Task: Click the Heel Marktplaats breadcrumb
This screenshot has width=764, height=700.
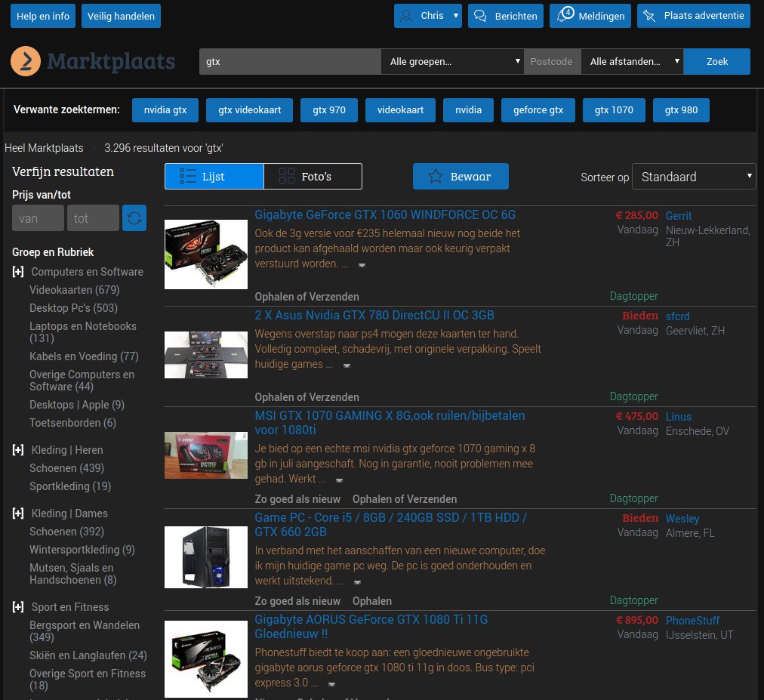Action: [x=43, y=148]
